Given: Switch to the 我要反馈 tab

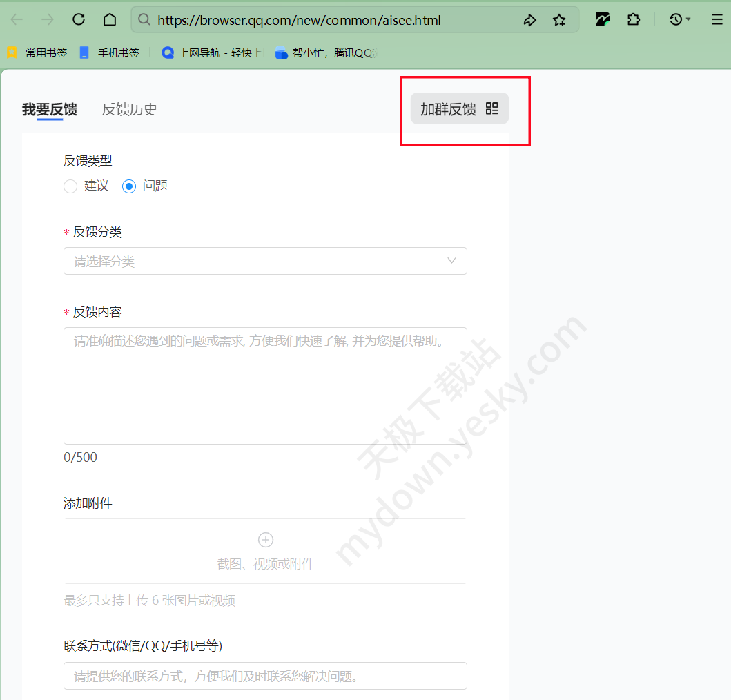Looking at the screenshot, I should coord(50,109).
